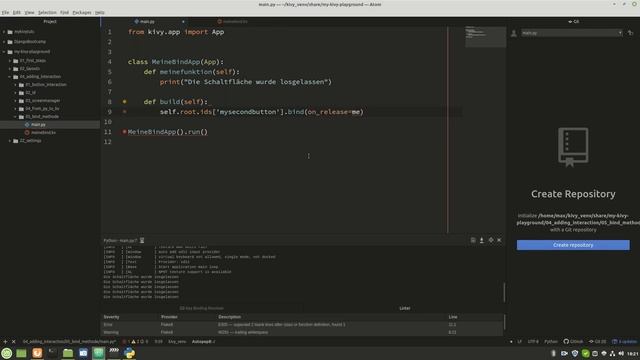Expand the topmost project folder arrow
Screen dimensions: 640x360
tap(4, 31)
